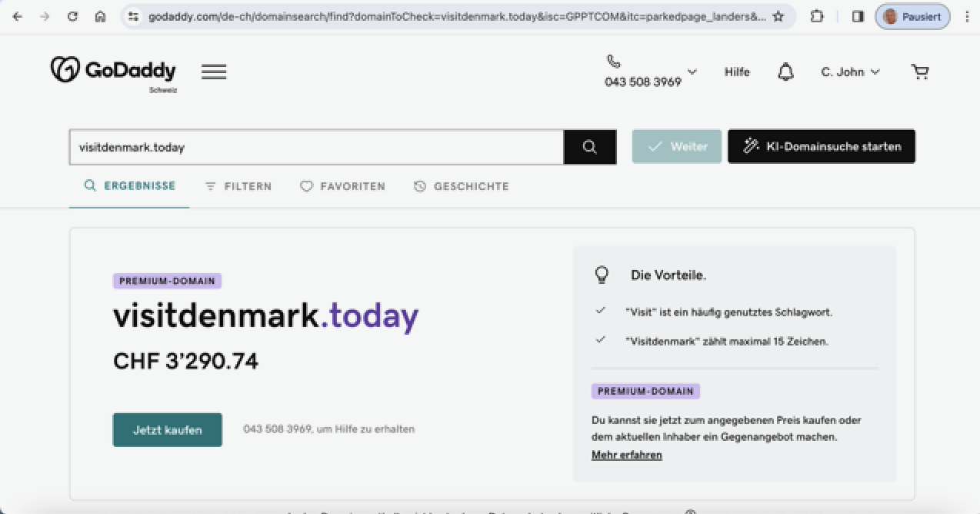Go forward with browser forward arrow
The width and height of the screenshot is (980, 514).
point(45,16)
